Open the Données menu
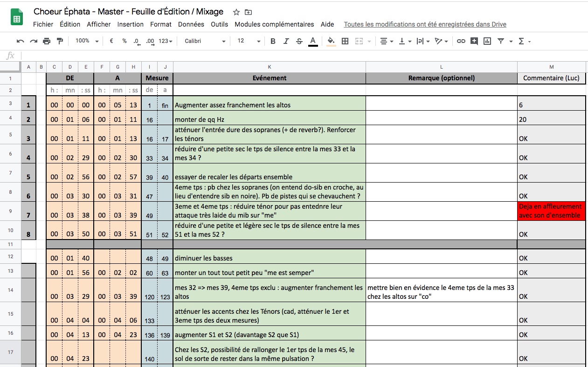This screenshot has width=588, height=367. [x=191, y=24]
